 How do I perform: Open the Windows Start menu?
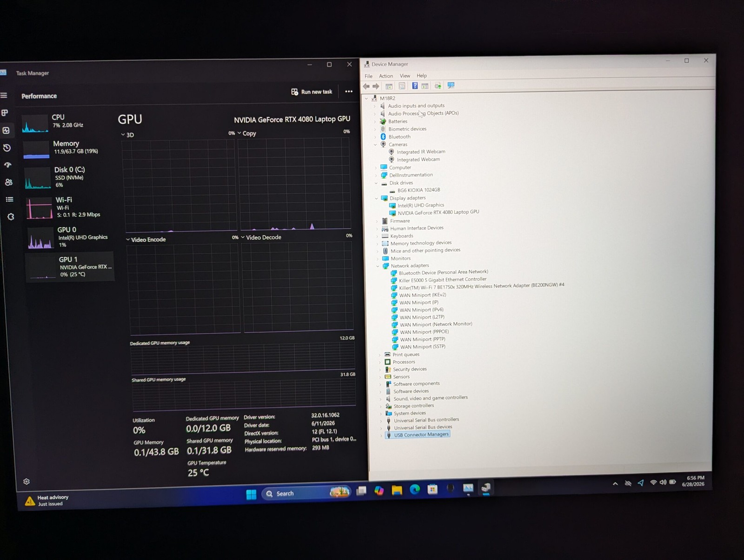251,494
